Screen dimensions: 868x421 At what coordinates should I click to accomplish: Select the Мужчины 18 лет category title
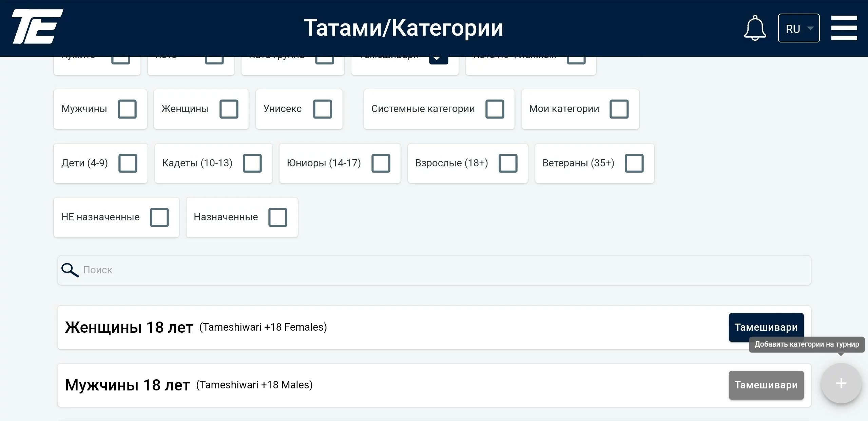click(x=127, y=385)
